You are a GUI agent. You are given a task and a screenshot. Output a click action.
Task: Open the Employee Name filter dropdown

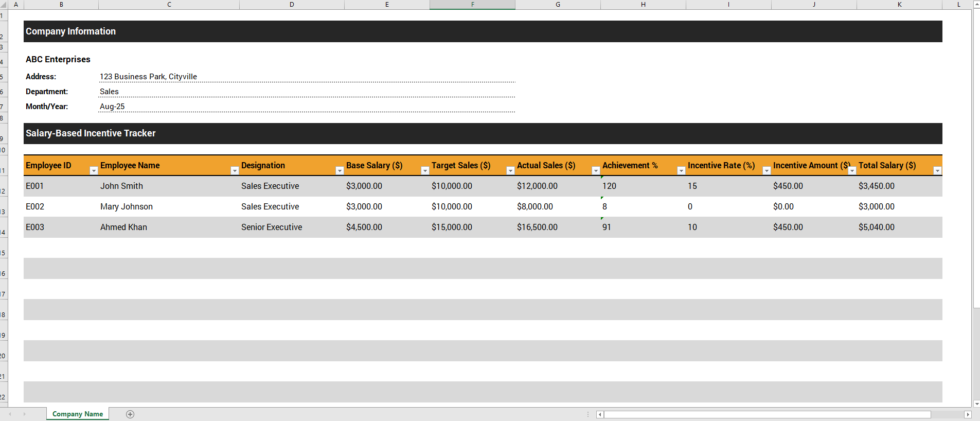click(x=235, y=170)
